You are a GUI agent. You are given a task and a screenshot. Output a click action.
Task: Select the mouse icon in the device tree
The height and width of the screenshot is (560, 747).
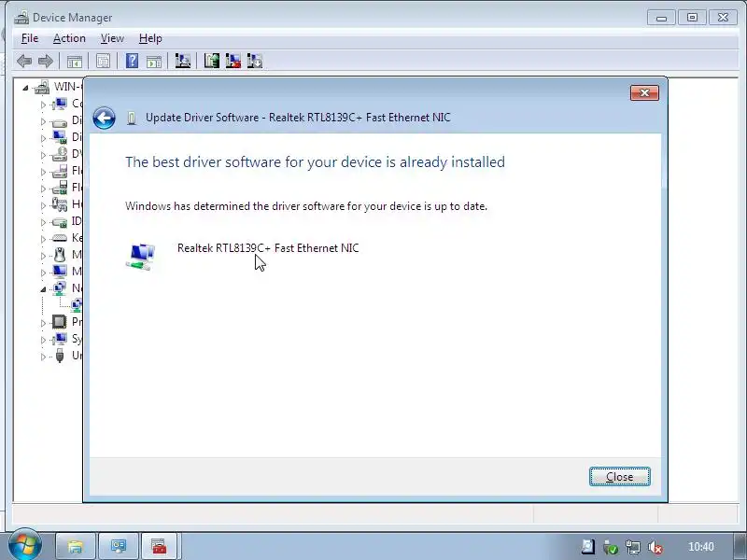pyautogui.click(x=60, y=255)
